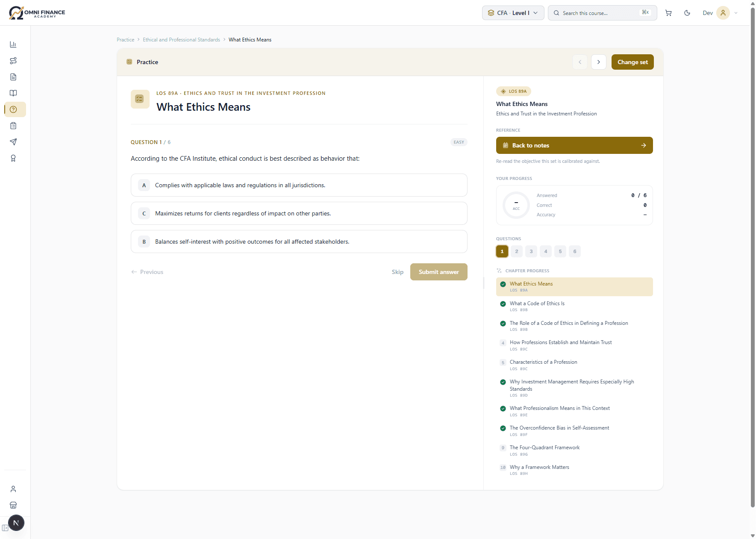The width and height of the screenshot is (756, 539).
Task: Open How Professions Establish and Maintain Trust
Action: click(574, 345)
